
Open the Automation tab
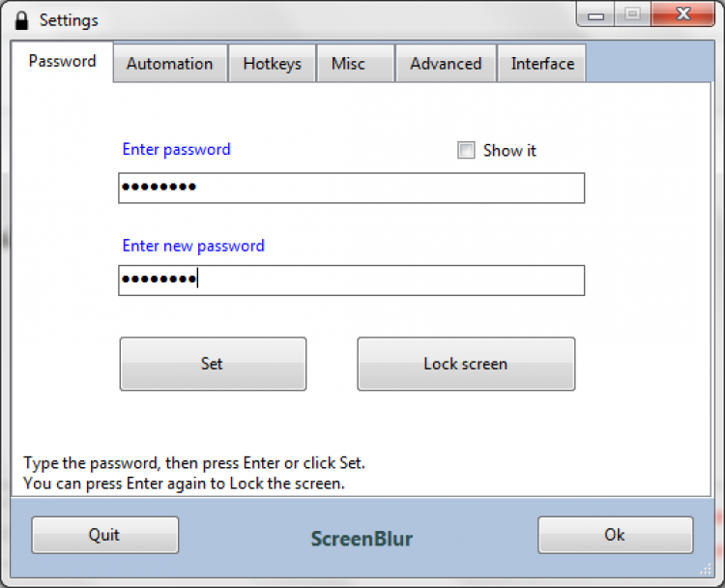(169, 64)
